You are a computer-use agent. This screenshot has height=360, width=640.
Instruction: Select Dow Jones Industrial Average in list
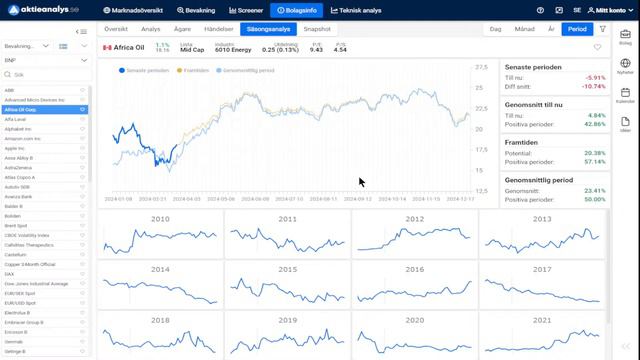pyautogui.click(x=44, y=284)
